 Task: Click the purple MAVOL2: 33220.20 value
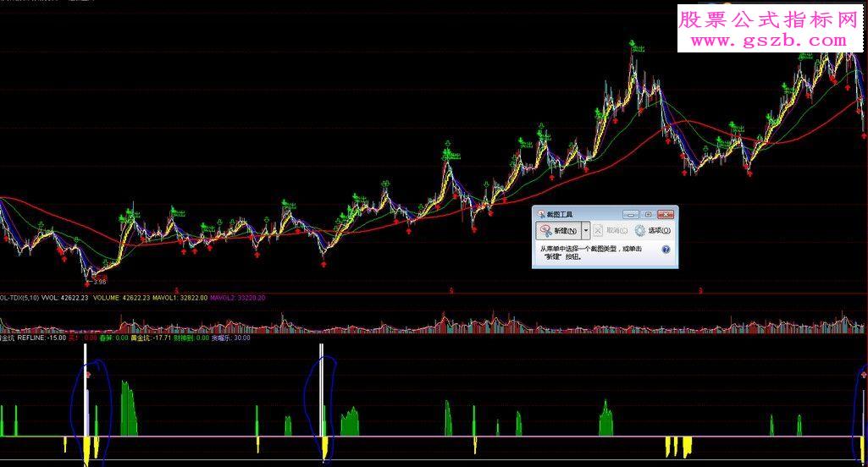237,298
